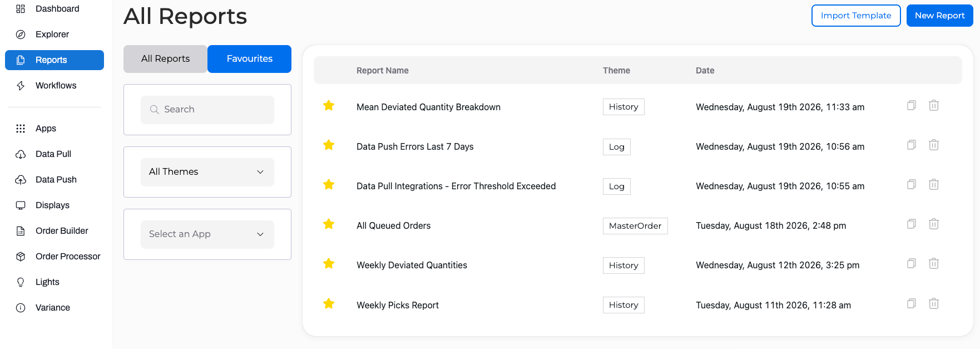Unfavourite Data Pull Integrations star
Viewport: 980px width, 349px height.
click(x=329, y=184)
